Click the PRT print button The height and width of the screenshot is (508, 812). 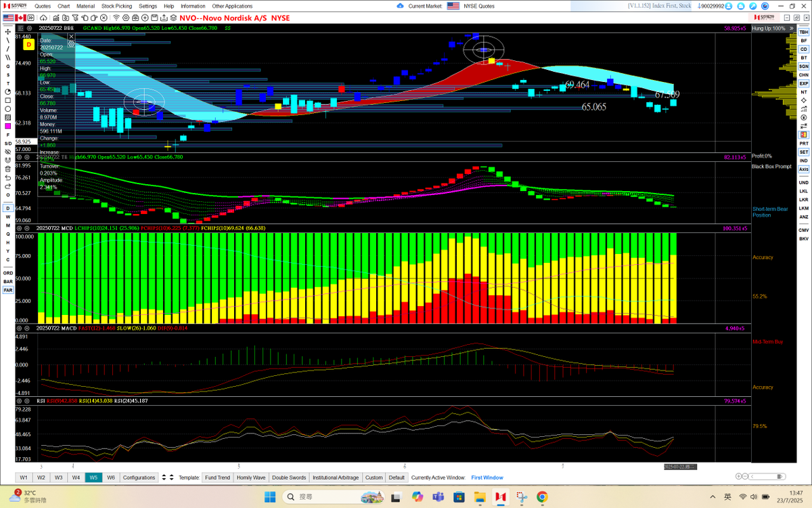[803, 144]
